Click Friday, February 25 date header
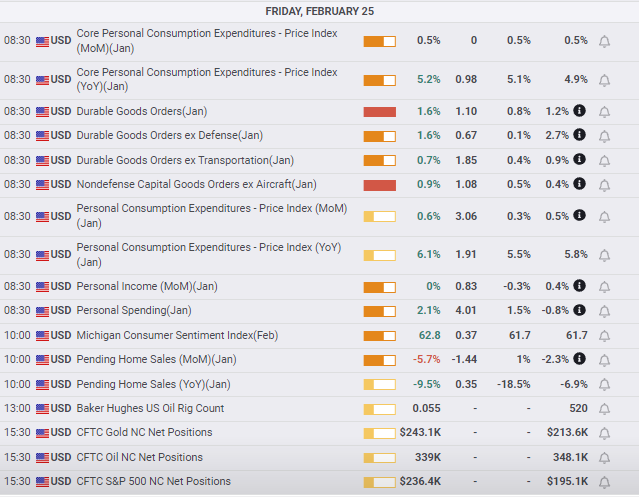The image size is (639, 497). pos(320,11)
